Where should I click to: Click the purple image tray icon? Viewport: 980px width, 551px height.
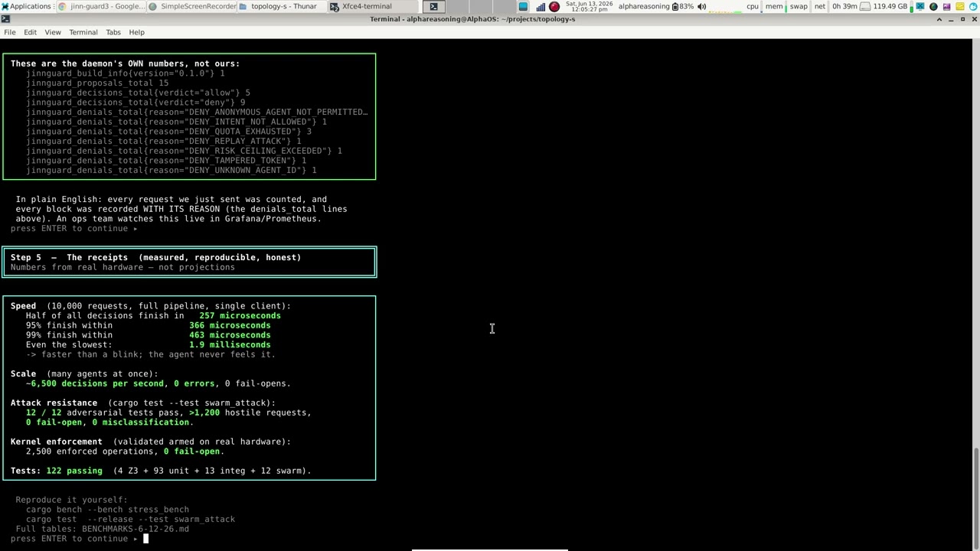(947, 6)
